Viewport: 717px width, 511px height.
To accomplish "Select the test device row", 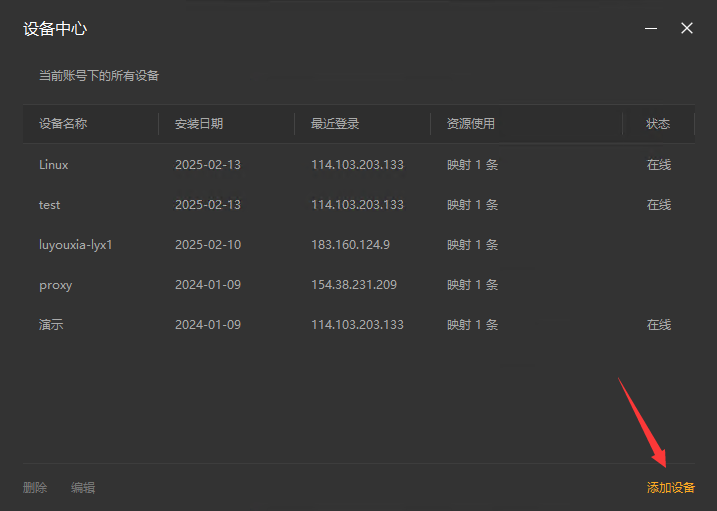I will click(359, 205).
